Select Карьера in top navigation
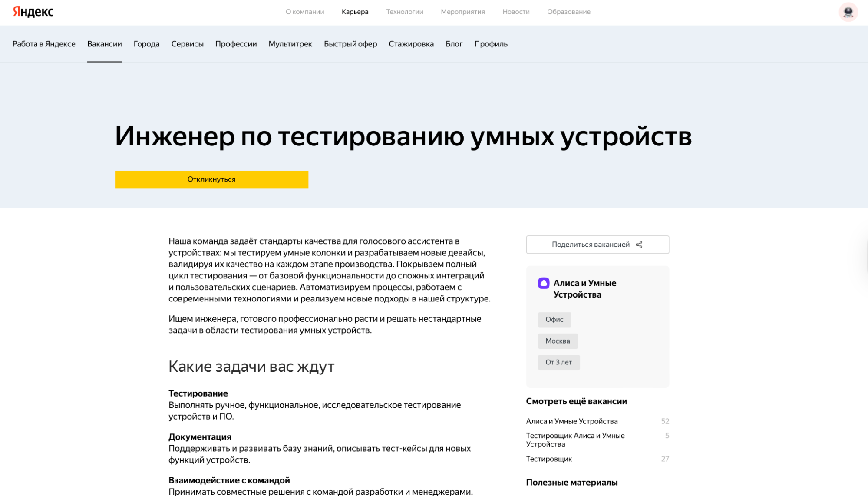The height and width of the screenshot is (496, 868). (x=355, y=12)
